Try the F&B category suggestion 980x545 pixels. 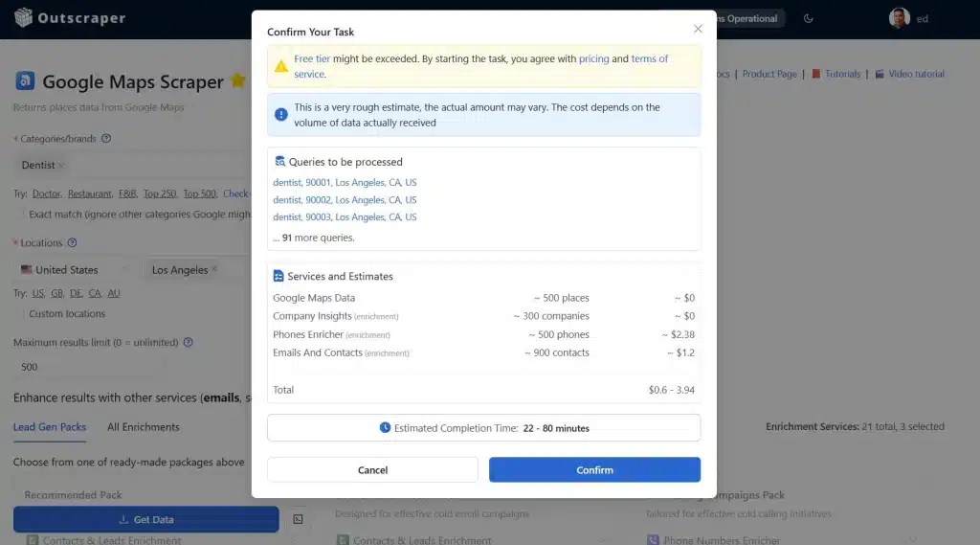[x=127, y=194]
